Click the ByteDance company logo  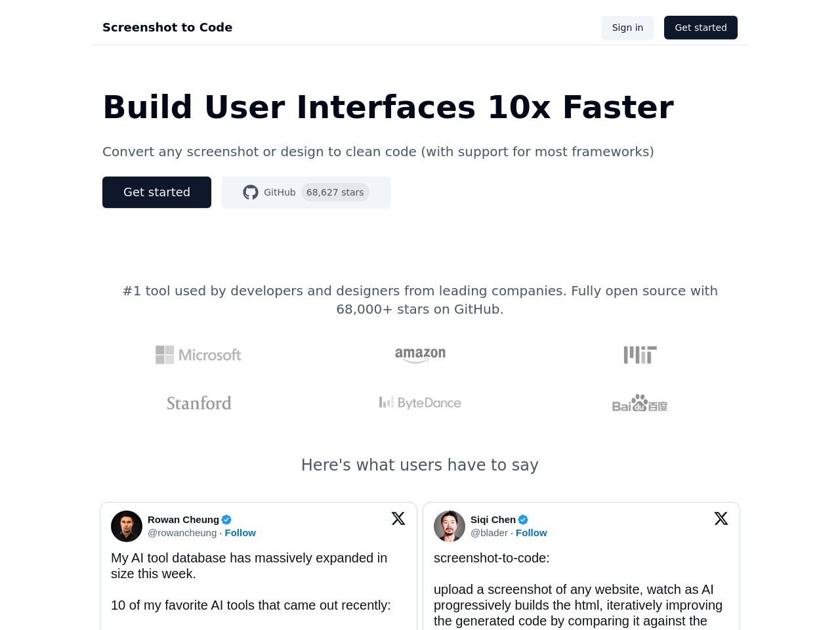coord(420,402)
